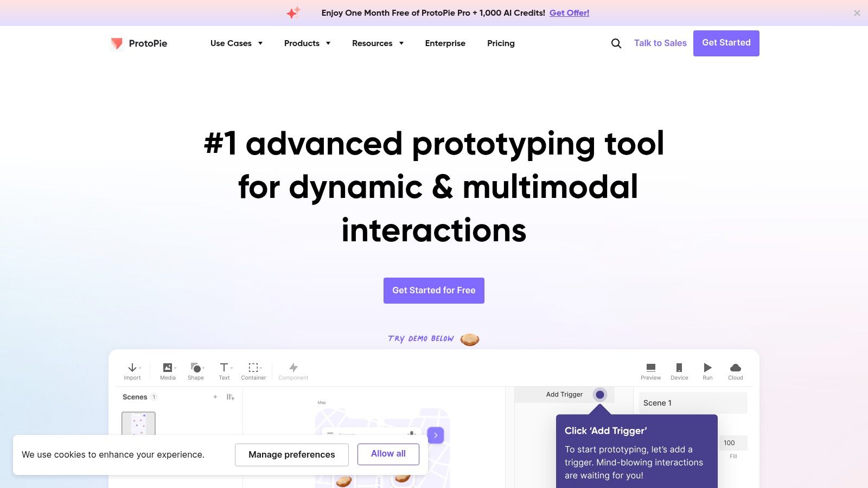Click the Scenes panel heading
868x488 pixels.
point(135,397)
